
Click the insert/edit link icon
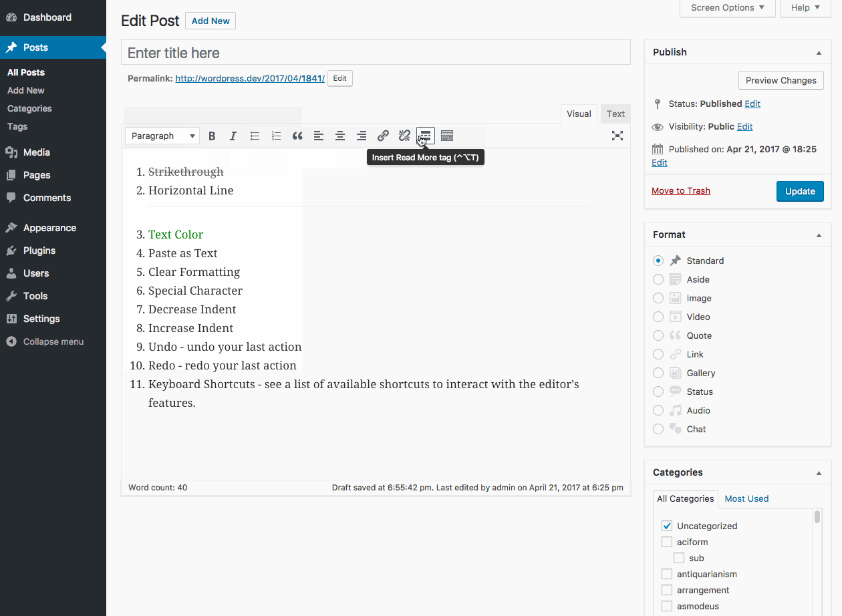tap(383, 136)
